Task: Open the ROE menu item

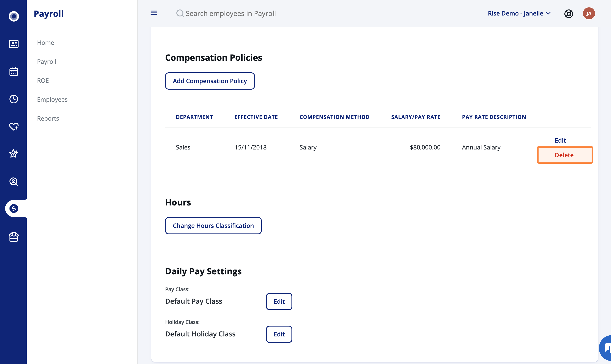Action: tap(43, 81)
